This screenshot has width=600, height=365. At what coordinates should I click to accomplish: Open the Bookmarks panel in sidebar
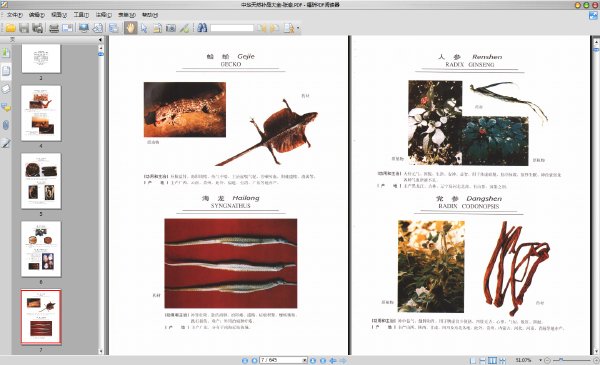tap(6, 52)
